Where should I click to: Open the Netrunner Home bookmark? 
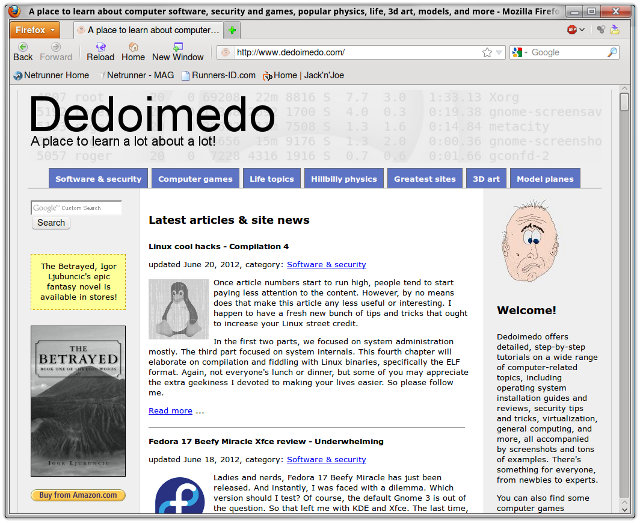click(x=51, y=75)
